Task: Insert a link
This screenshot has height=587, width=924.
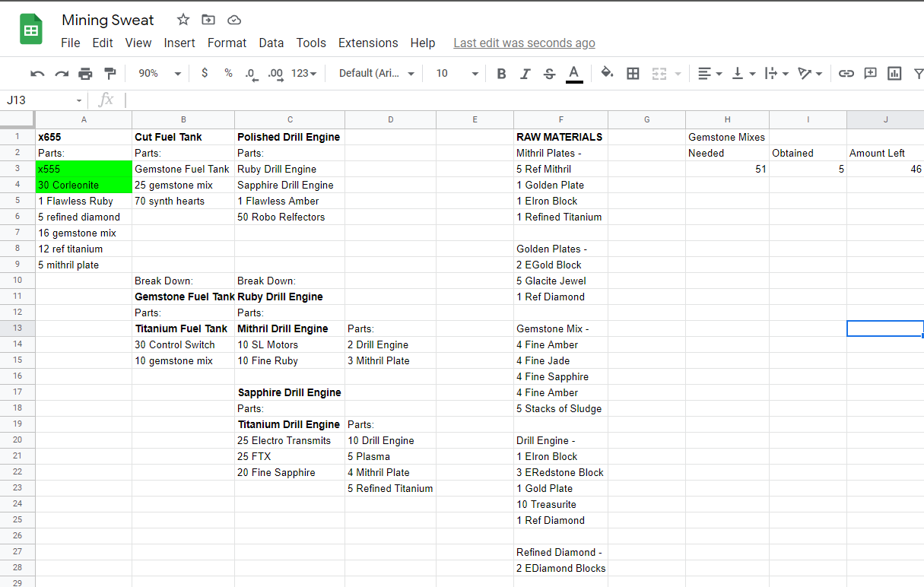Action: pyautogui.click(x=846, y=73)
